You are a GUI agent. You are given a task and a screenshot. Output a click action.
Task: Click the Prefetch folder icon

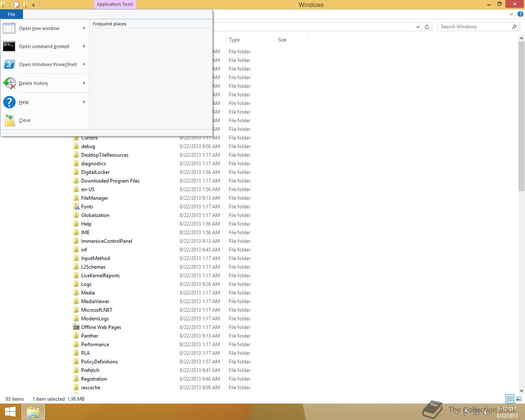[x=76, y=370]
